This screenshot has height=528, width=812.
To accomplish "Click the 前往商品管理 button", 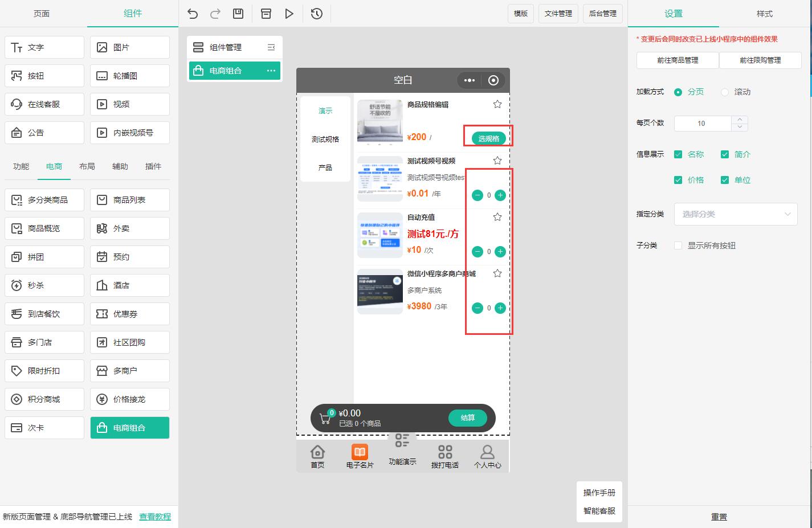I will tap(678, 60).
